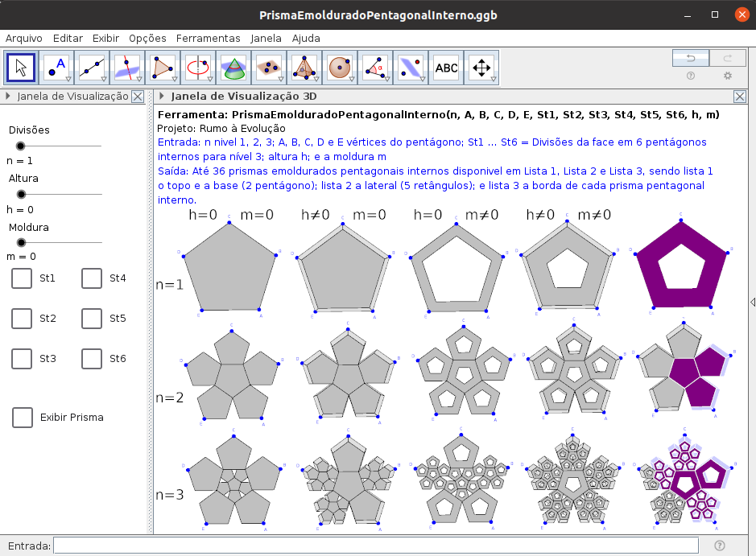The image size is (756, 556).
Task: Open the Line tool dropdown triangle
Action: coord(103,79)
